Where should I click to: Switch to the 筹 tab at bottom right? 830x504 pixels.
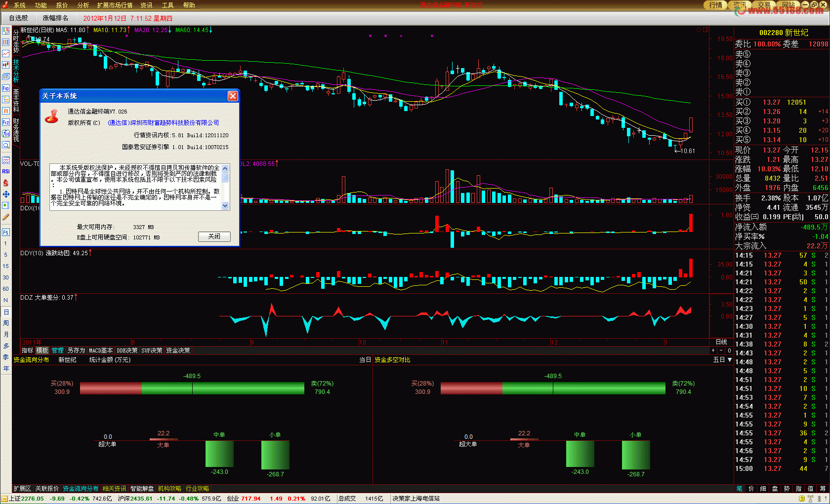pos(823,489)
